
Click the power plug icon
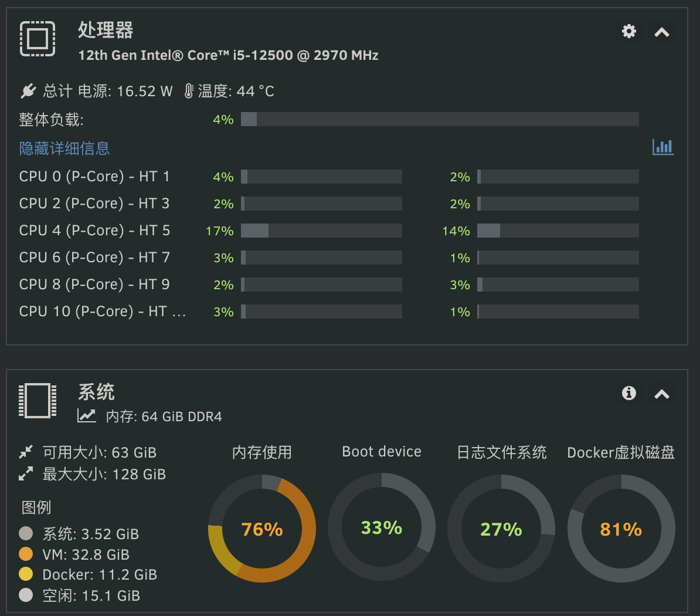28,91
